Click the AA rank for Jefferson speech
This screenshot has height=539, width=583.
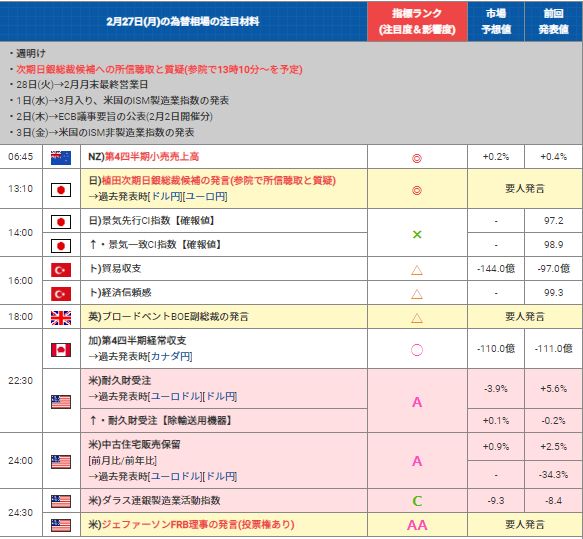point(417,525)
